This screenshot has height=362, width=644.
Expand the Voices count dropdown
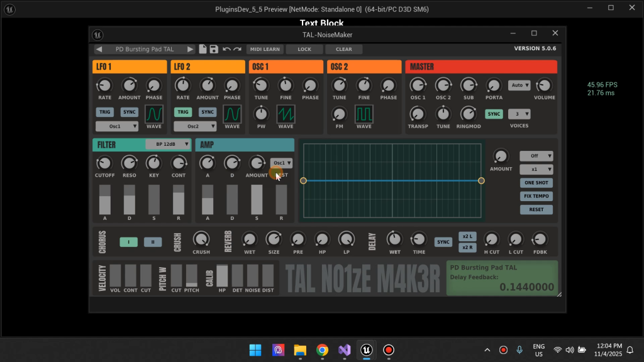pos(519,114)
